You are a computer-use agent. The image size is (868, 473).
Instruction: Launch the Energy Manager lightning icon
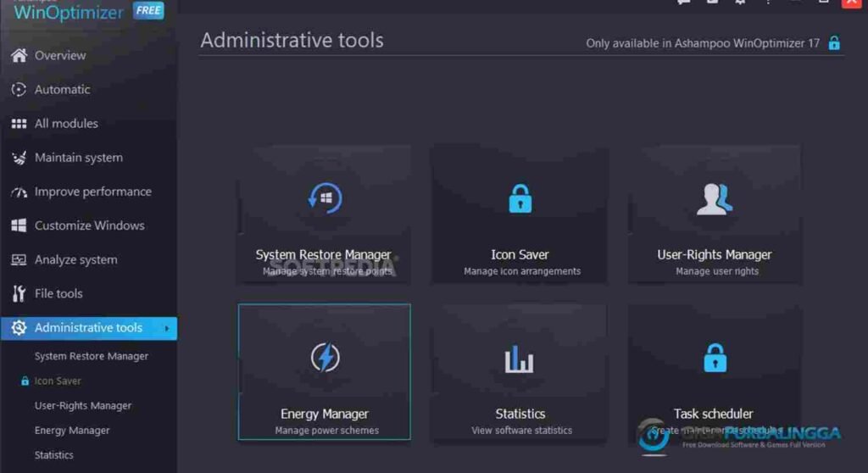[x=325, y=357]
